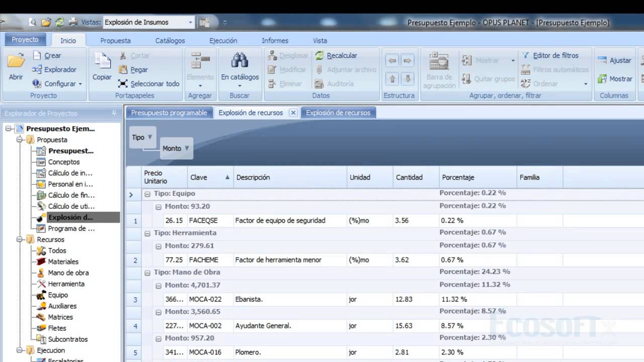Click the Cantidad column header
The image size is (644, 362).
pos(416,177)
